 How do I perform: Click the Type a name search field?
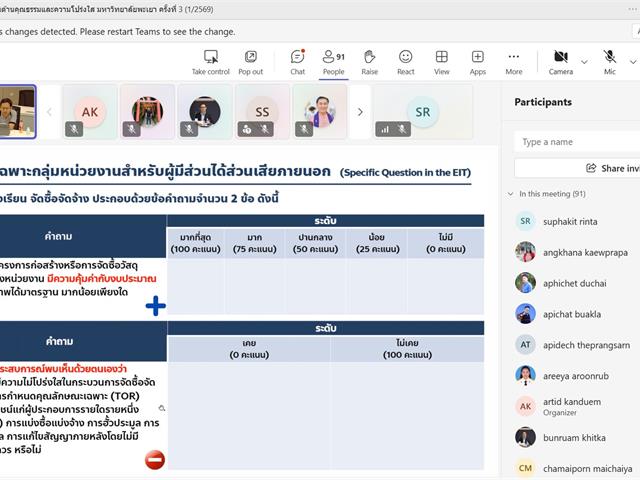577,142
